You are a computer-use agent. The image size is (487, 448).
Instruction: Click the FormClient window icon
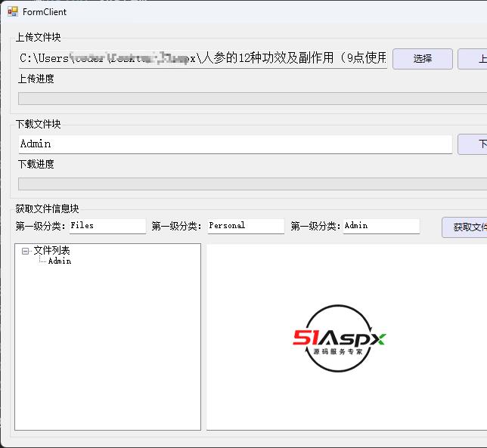click(12, 12)
